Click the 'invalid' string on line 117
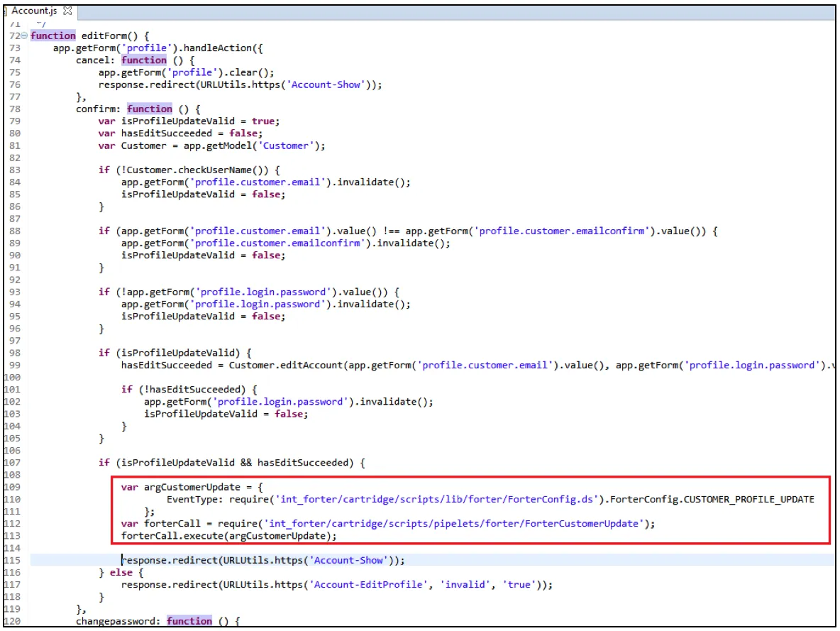840x631 pixels. tap(465, 585)
